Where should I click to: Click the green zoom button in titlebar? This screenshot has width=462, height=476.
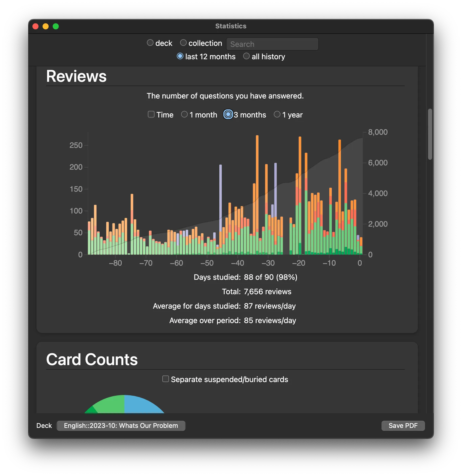55,26
